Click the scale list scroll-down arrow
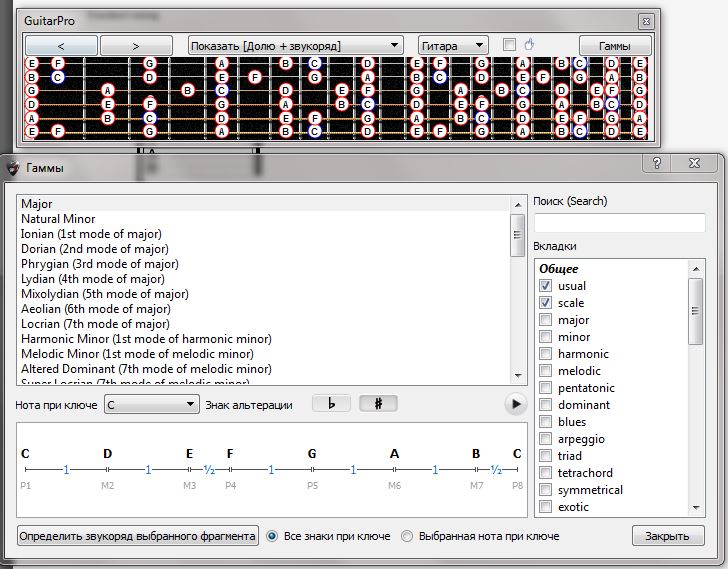 (x=518, y=375)
